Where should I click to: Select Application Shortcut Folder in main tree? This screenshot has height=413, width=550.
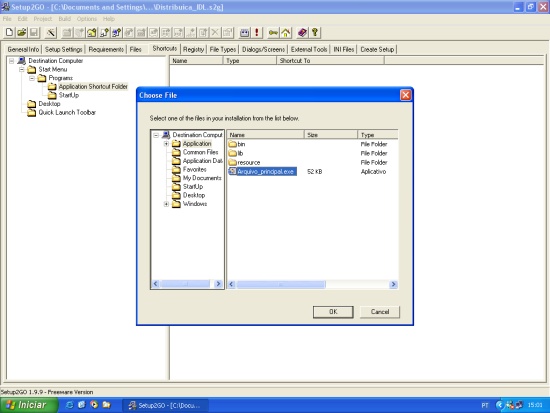[93, 86]
